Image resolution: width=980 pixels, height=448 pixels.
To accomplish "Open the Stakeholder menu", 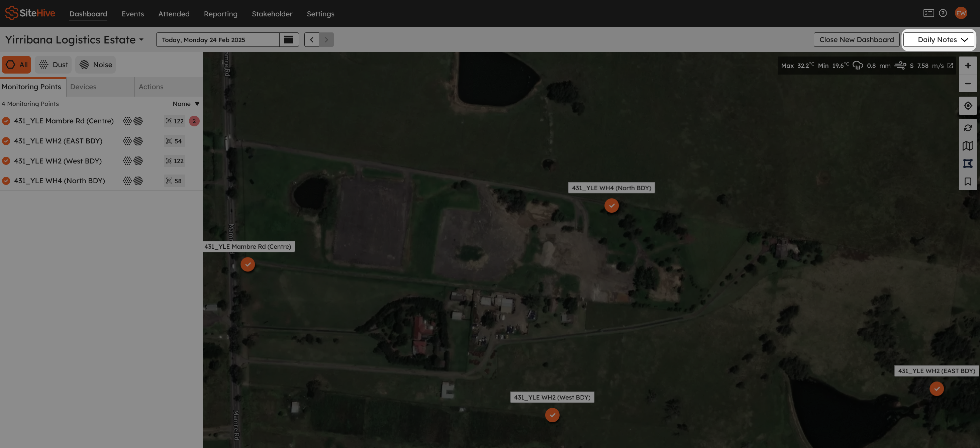I will click(x=272, y=14).
